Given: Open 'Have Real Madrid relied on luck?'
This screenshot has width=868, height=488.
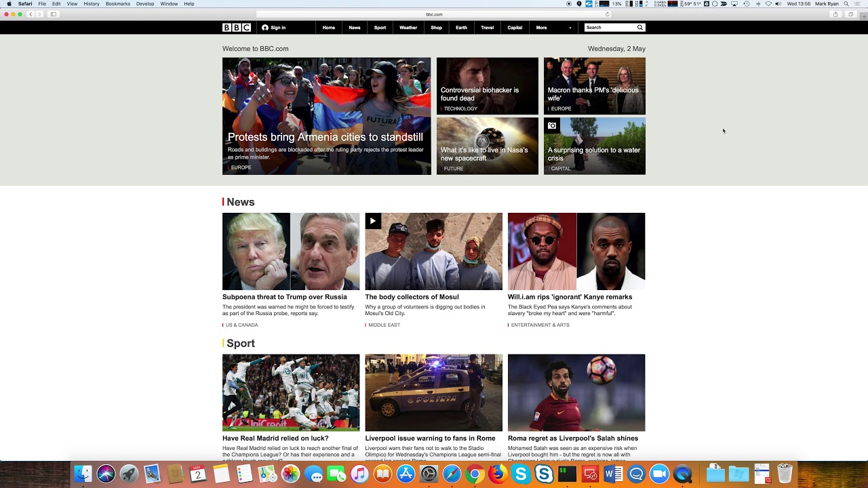Looking at the screenshot, I should (275, 439).
